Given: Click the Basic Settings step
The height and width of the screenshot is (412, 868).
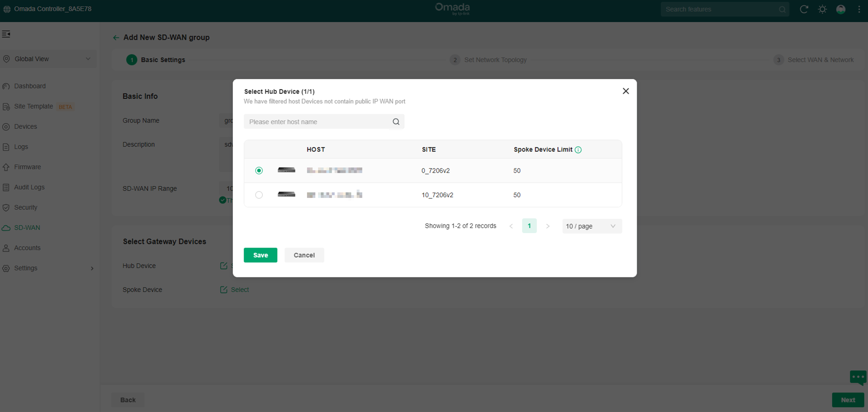Looking at the screenshot, I should pos(156,60).
